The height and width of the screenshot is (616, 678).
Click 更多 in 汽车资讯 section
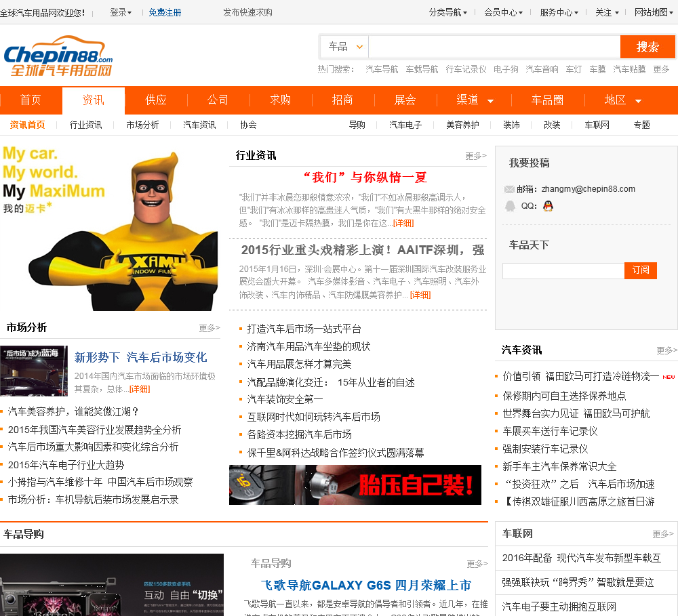click(666, 350)
